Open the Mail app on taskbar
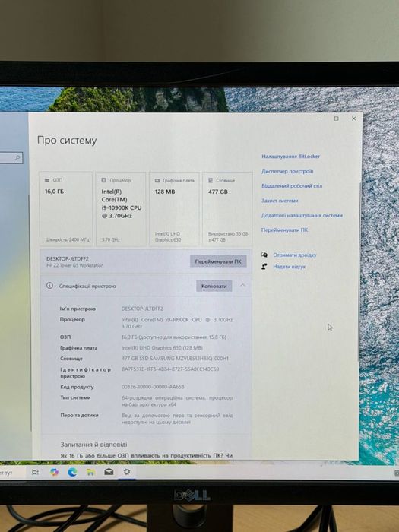Image resolution: width=399 pixels, height=532 pixels. point(109,472)
